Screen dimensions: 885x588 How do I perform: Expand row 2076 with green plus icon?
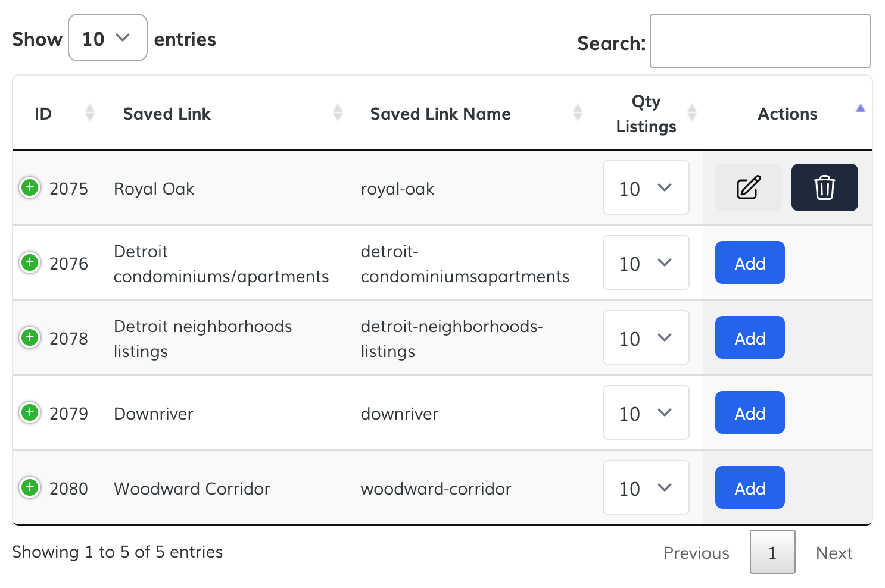30,262
